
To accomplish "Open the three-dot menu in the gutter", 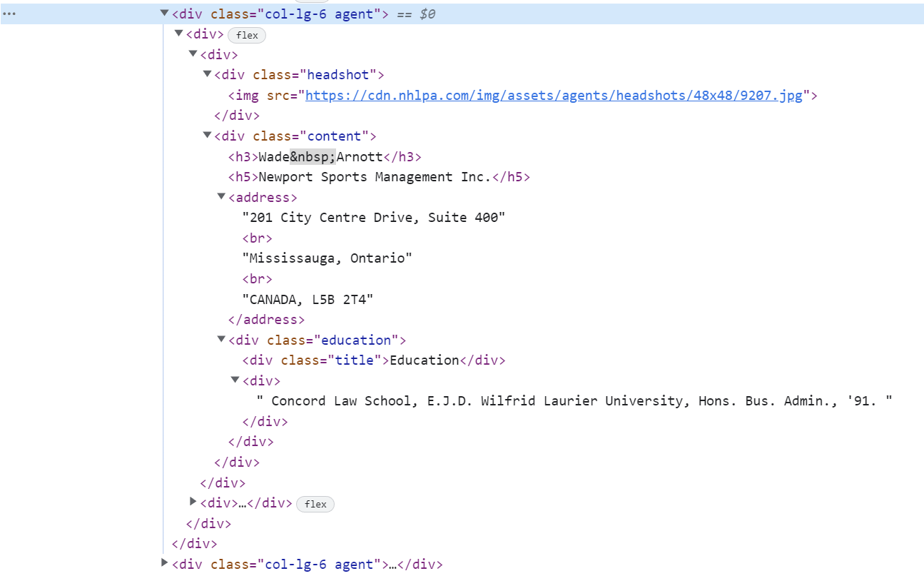I will [10, 14].
